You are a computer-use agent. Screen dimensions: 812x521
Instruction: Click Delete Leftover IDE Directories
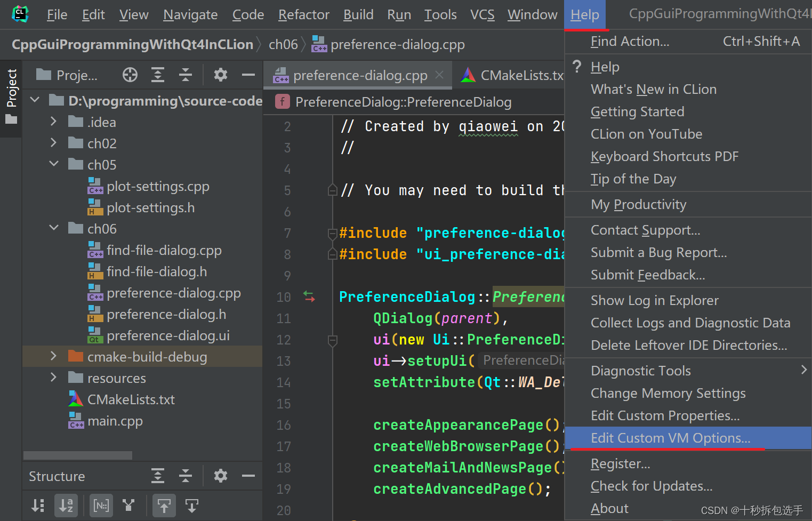tap(688, 345)
